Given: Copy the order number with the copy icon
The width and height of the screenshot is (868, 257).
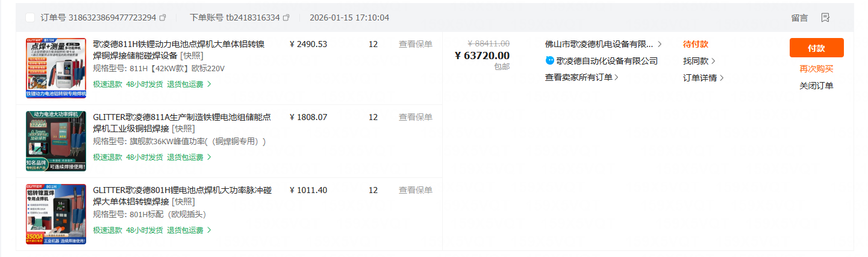Looking at the screenshot, I should click(x=163, y=17).
